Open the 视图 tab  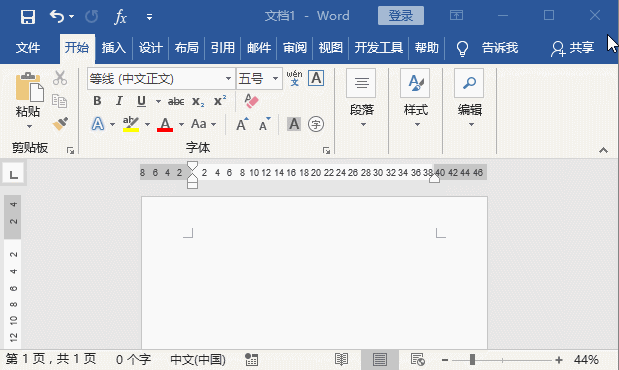(x=330, y=48)
